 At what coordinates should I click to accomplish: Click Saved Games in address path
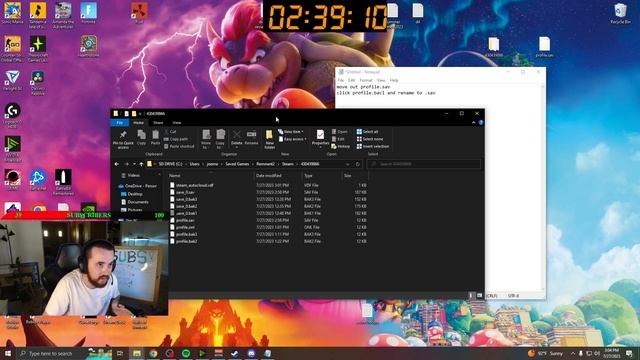237,164
